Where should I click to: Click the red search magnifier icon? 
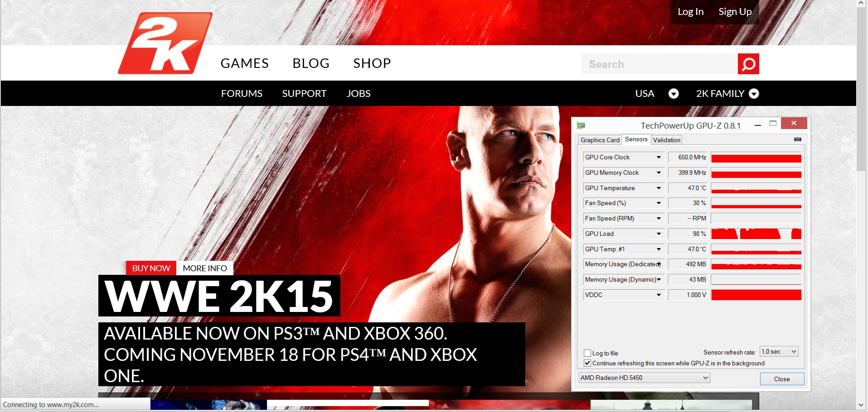point(748,64)
